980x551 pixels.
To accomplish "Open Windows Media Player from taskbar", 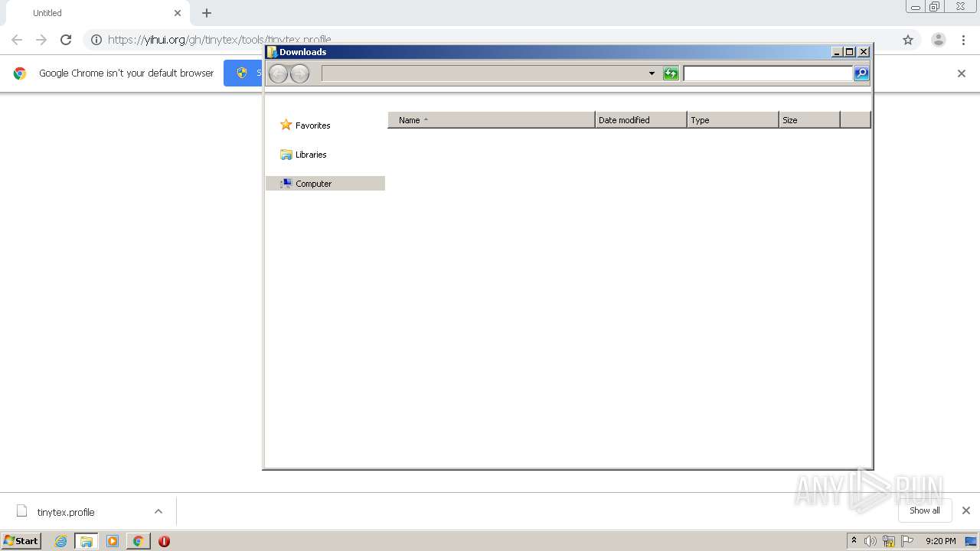I will point(113,541).
